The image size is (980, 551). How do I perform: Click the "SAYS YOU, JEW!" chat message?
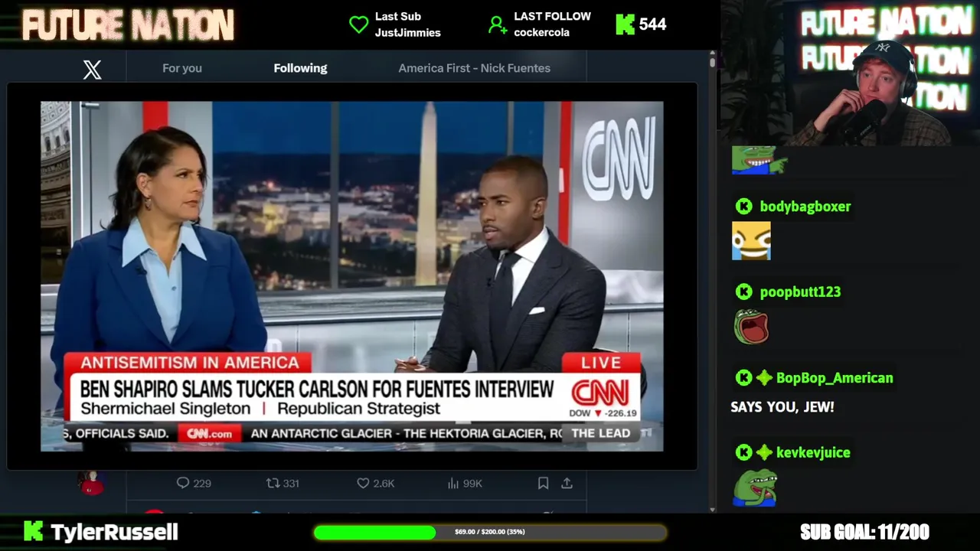coord(782,407)
